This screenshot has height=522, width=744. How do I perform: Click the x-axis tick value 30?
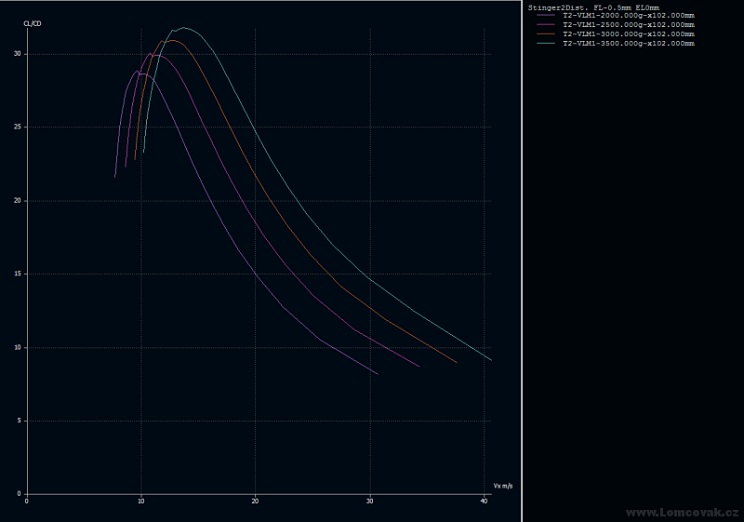pos(370,501)
